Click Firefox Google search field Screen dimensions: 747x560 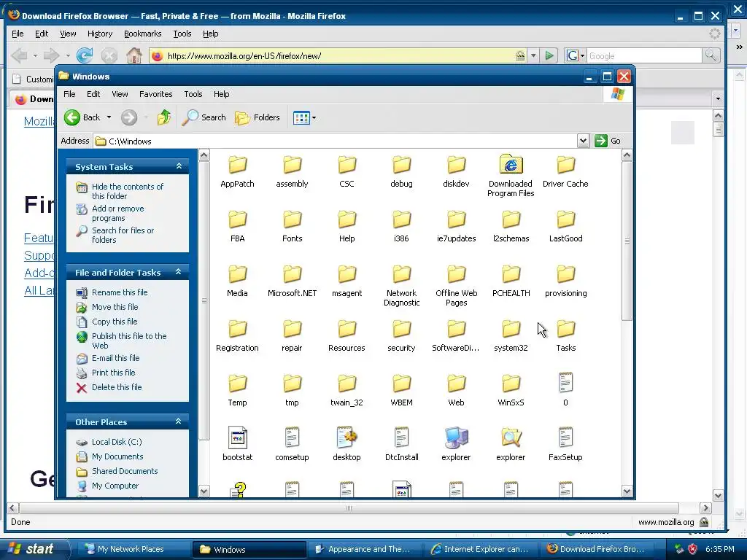[x=644, y=55]
